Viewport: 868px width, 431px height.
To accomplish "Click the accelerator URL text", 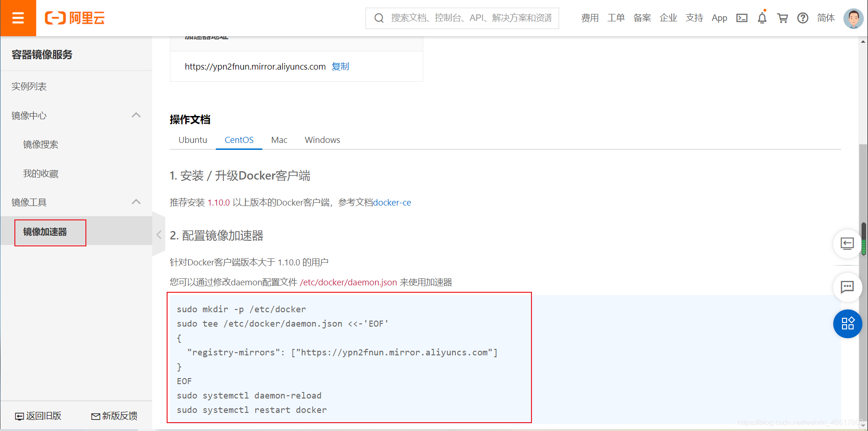I will click(255, 66).
